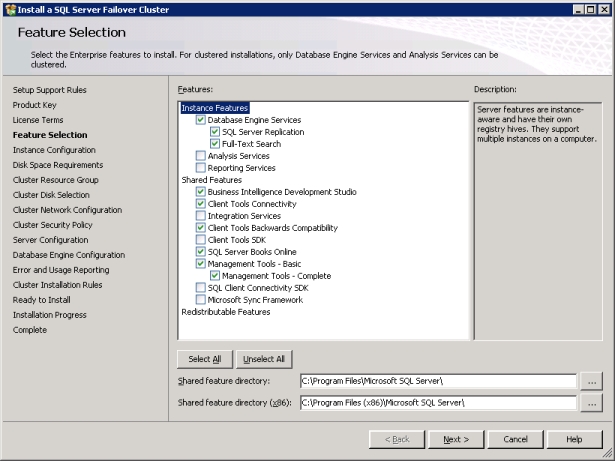Check the Reporting Services box

coord(202,168)
